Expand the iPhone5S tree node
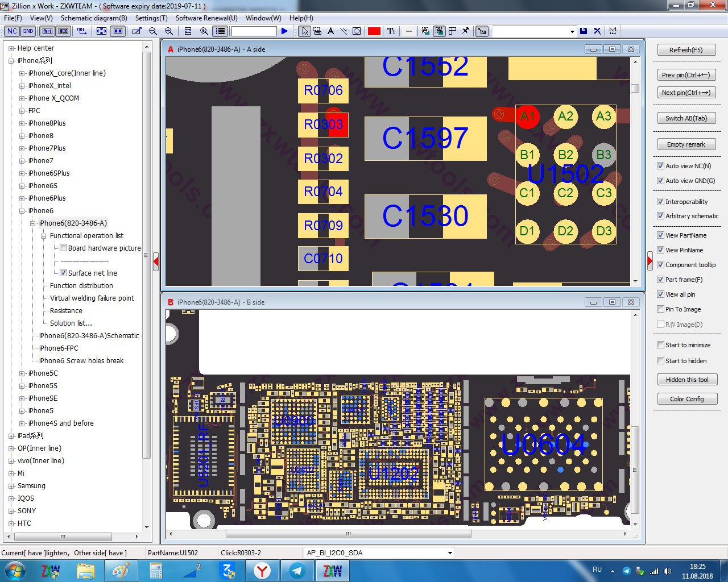 pos(22,386)
